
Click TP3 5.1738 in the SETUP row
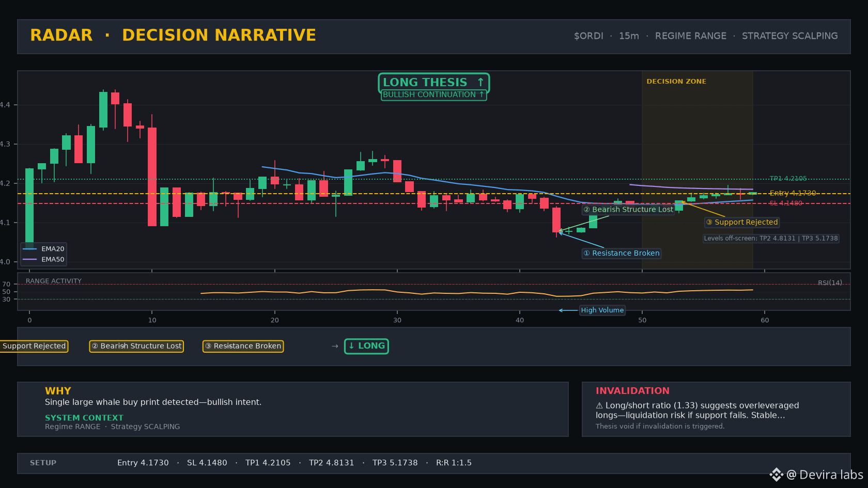(395, 463)
